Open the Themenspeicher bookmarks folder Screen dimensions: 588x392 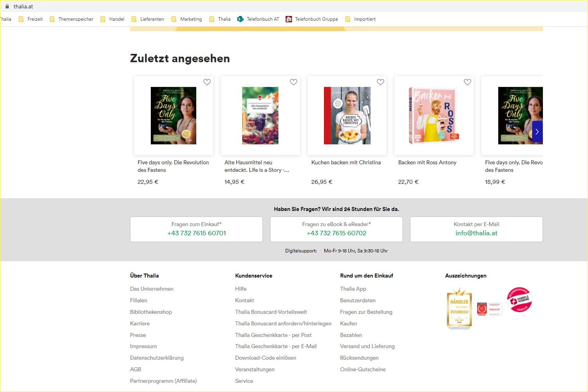(x=75, y=19)
